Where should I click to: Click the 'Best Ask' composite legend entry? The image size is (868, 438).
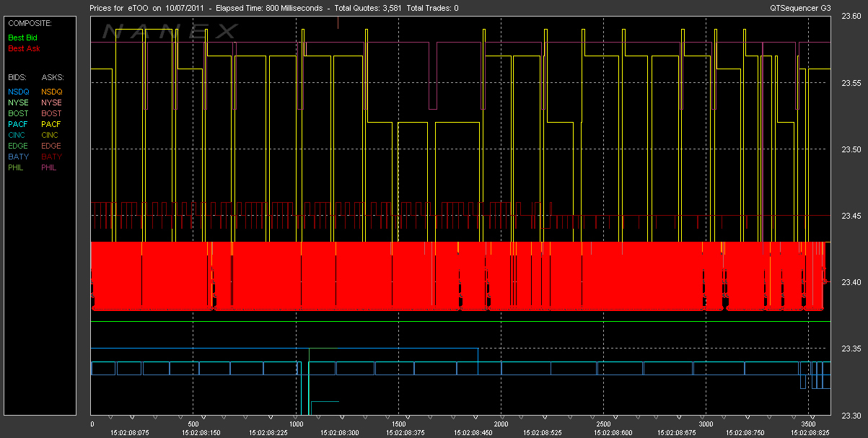[24, 48]
